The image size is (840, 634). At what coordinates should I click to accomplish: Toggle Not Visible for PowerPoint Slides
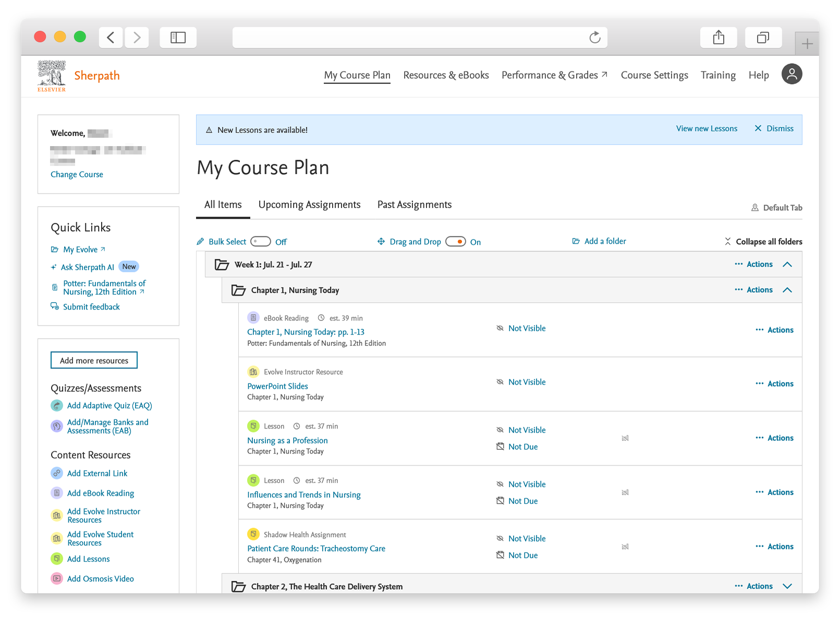(x=521, y=382)
